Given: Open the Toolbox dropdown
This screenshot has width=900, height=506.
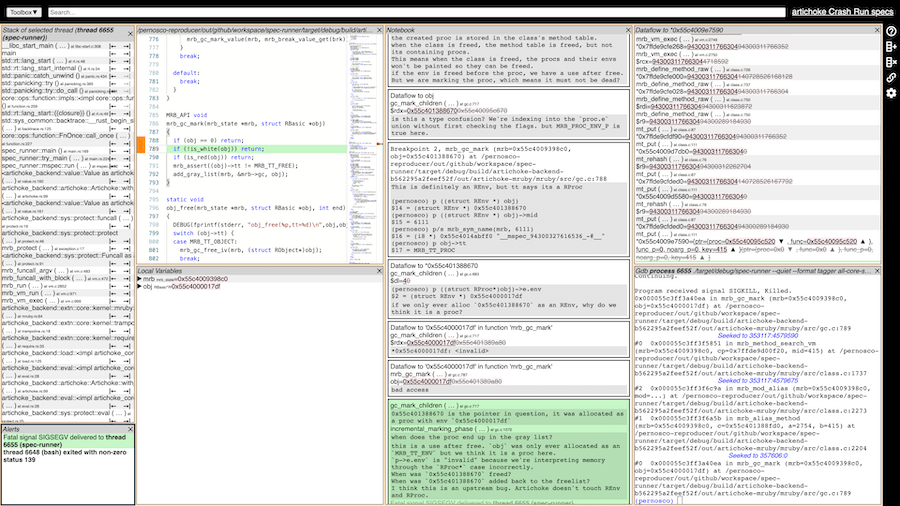Looking at the screenshot, I should pos(24,12).
